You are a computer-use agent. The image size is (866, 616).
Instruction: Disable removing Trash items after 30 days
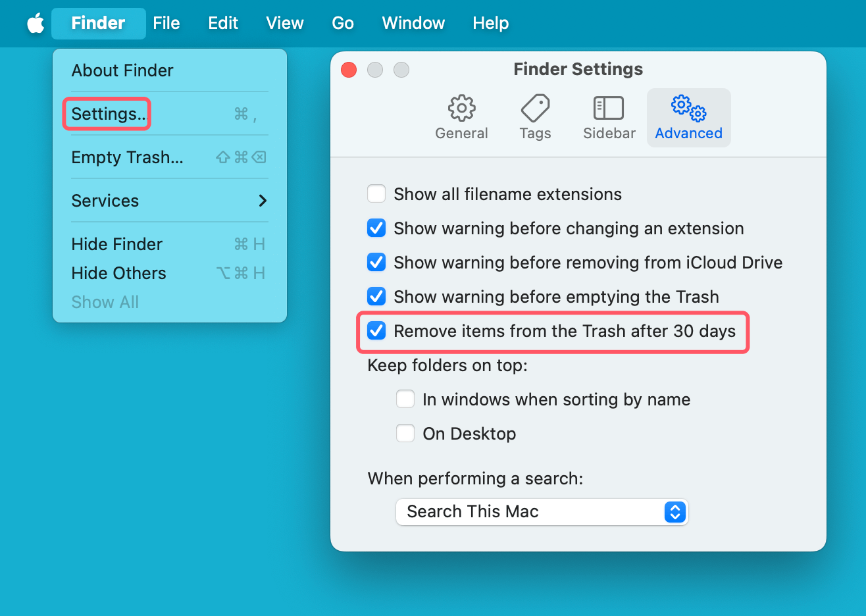pos(376,330)
